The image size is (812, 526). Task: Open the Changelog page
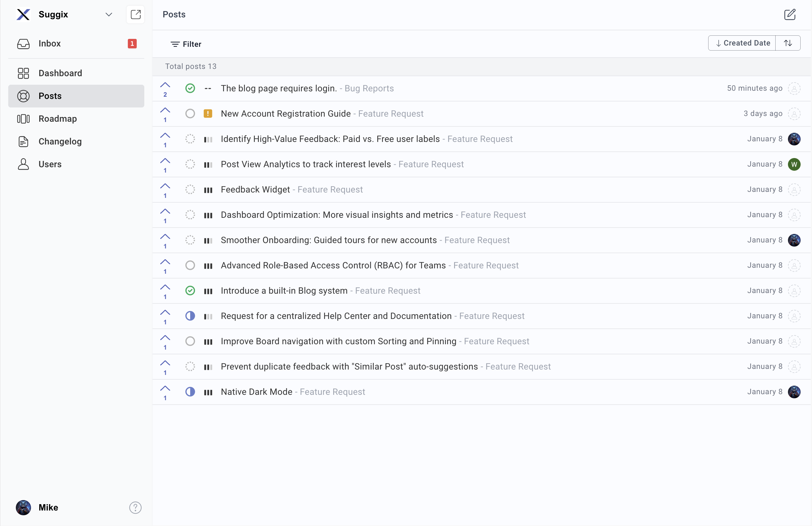coord(60,142)
